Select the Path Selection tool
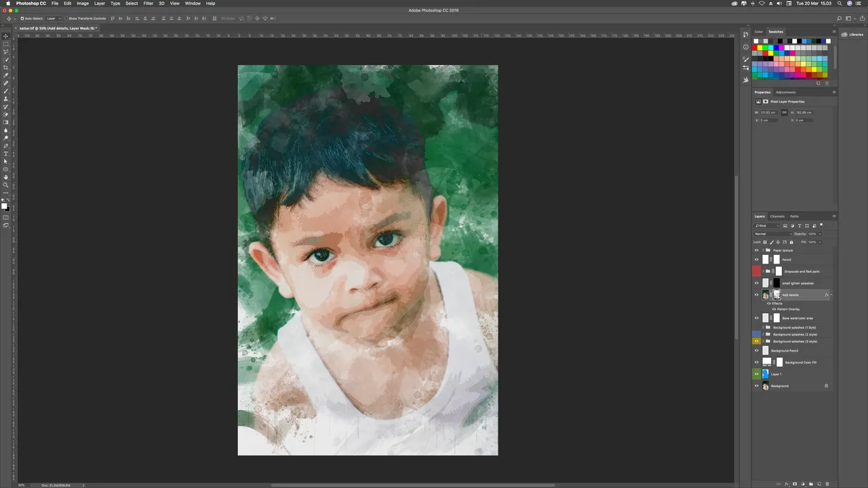This screenshot has width=868, height=488. tap(6, 161)
